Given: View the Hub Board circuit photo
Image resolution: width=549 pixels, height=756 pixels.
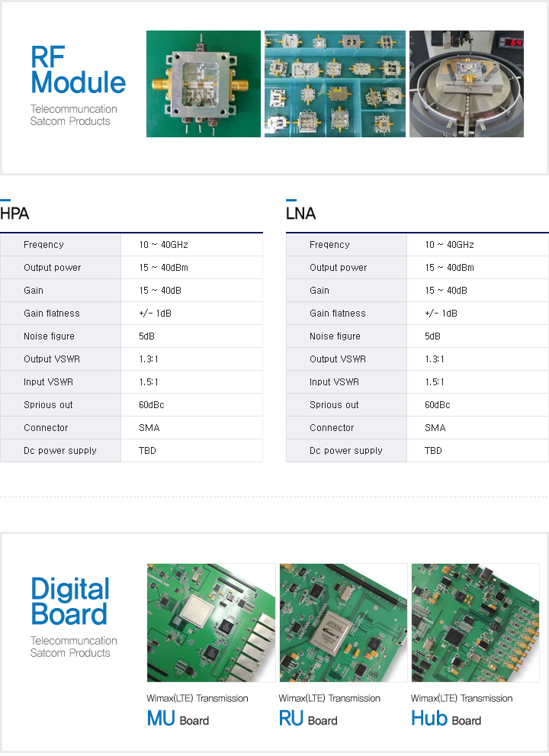Looking at the screenshot, I should pyautogui.click(x=474, y=622).
